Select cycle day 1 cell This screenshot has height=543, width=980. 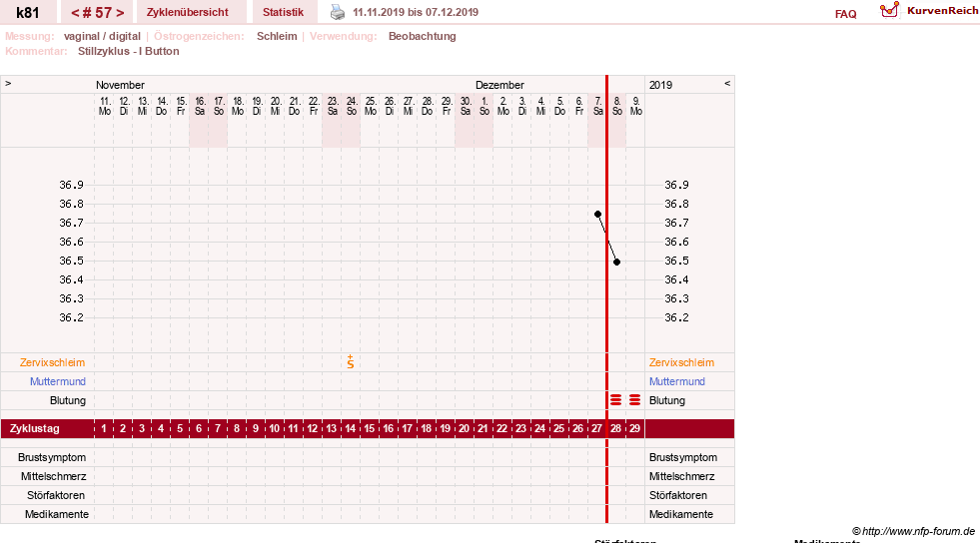click(104, 429)
